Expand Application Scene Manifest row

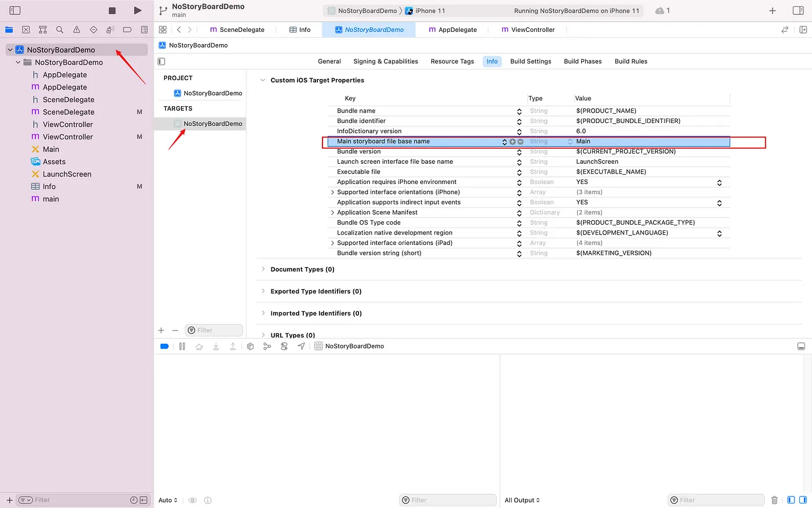pyautogui.click(x=332, y=212)
